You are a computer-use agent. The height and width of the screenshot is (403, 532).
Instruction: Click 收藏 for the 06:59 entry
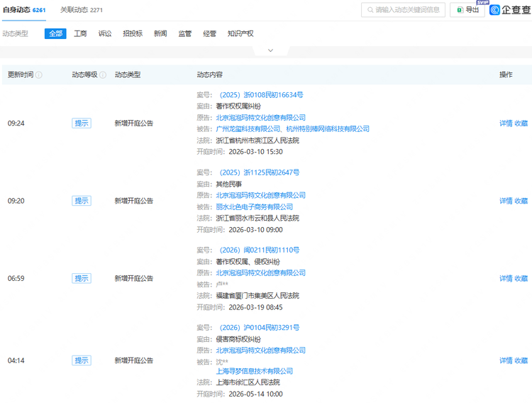coord(521,278)
